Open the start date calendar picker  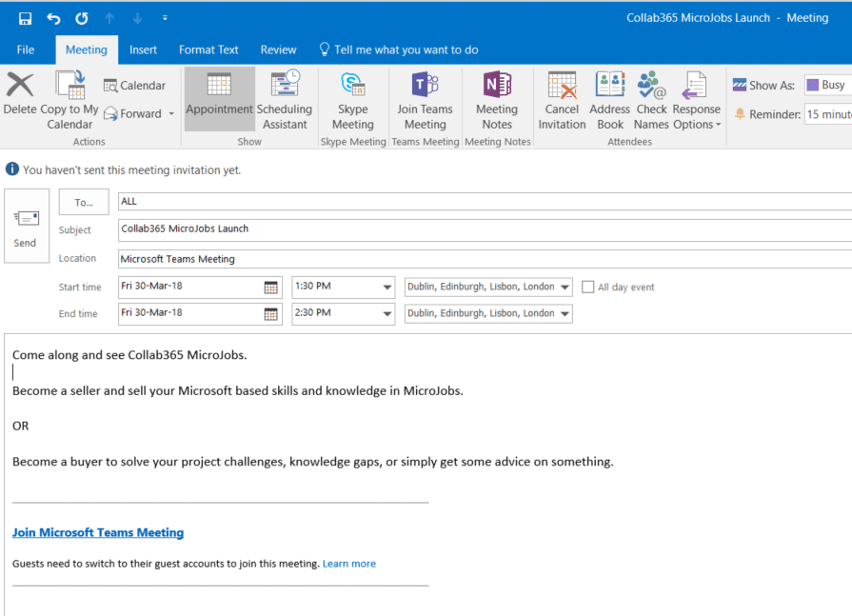[x=270, y=287]
